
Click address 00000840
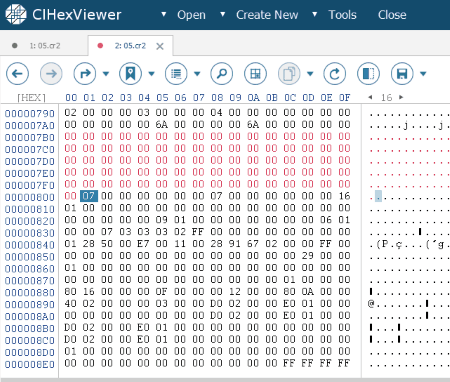(30, 245)
